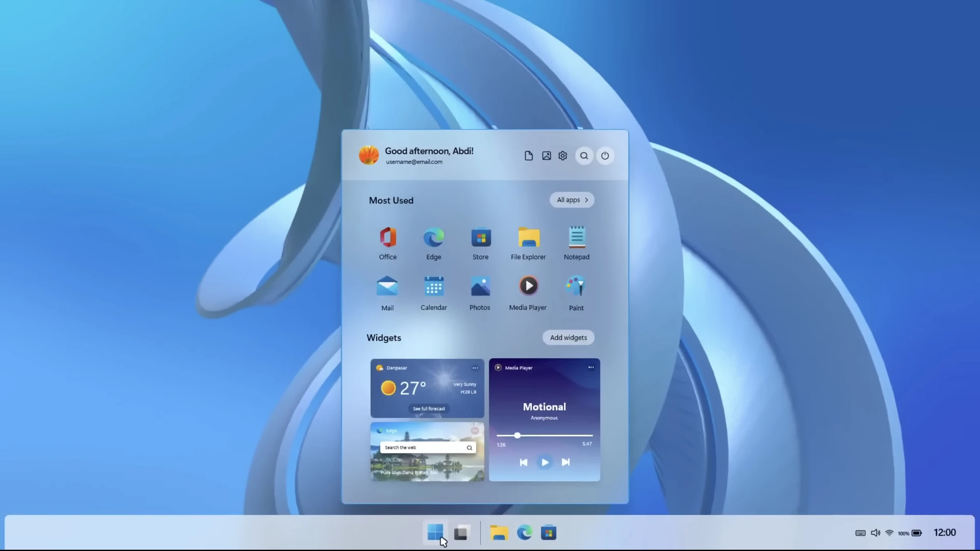Open weather widget three-dot options menu

tap(475, 368)
